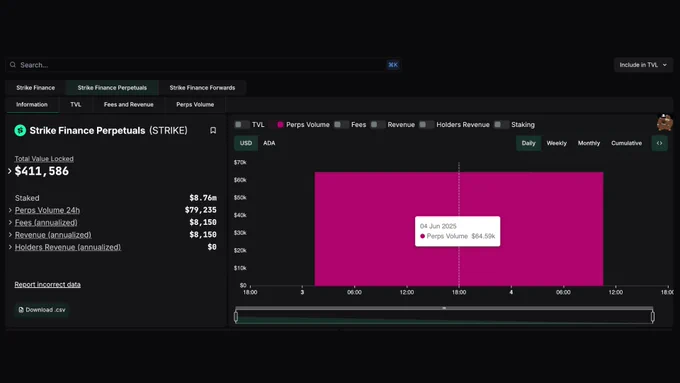
Task: Set chart interval to Monthly
Action: click(x=588, y=143)
